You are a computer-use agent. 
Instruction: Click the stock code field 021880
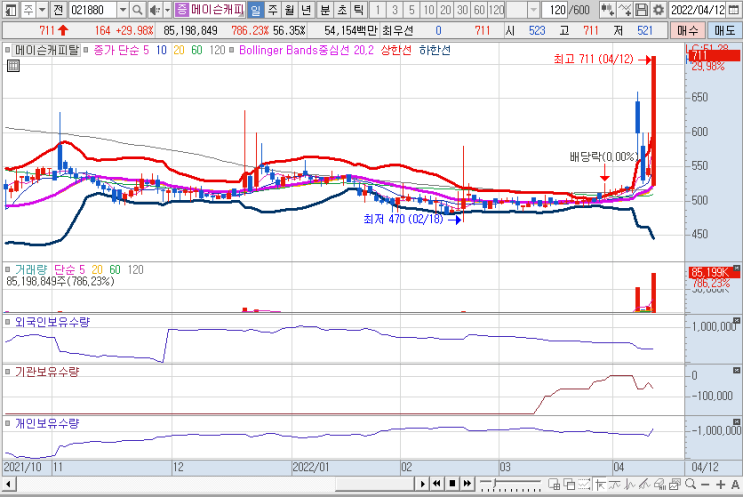click(x=93, y=9)
